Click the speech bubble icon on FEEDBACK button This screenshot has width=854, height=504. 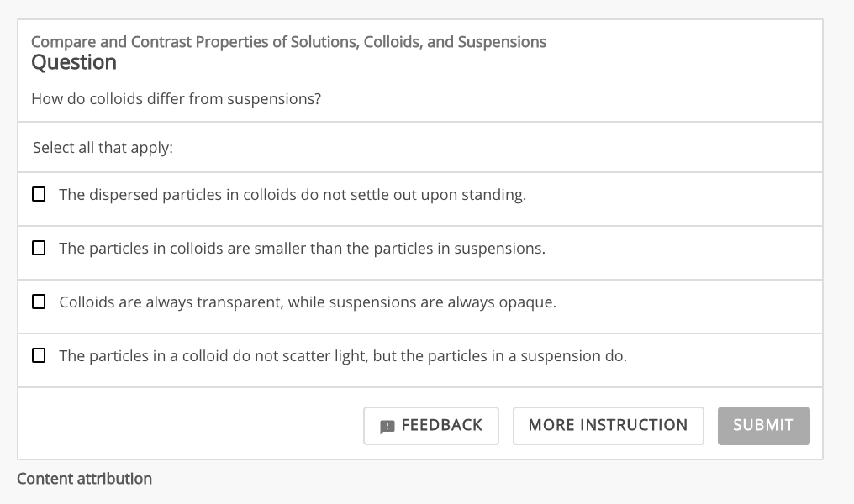click(386, 426)
